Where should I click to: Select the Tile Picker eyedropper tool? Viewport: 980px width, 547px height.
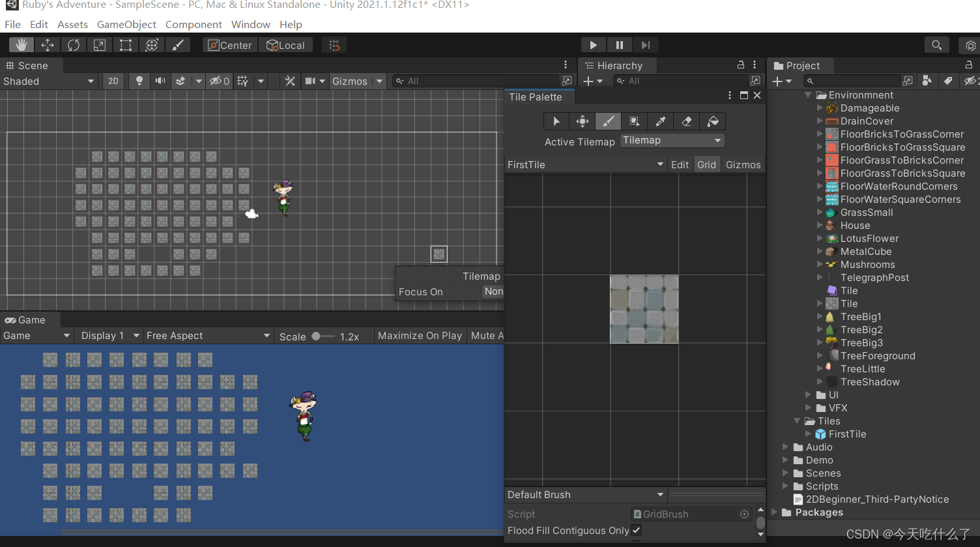coord(660,121)
